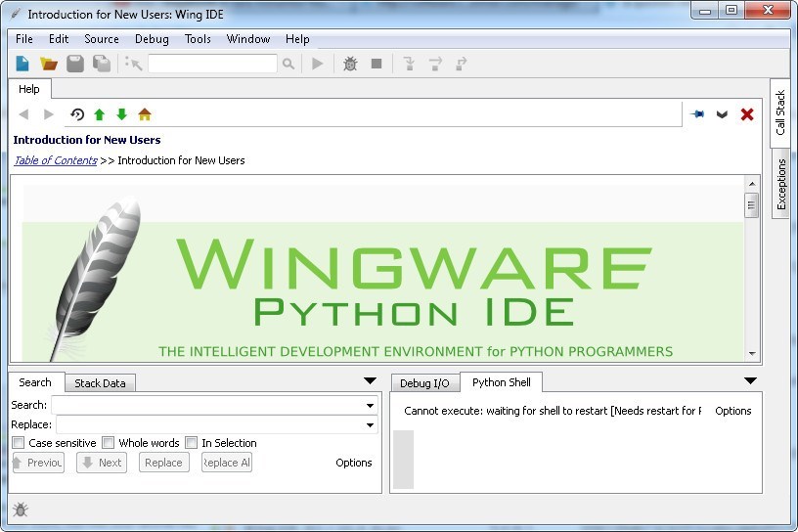The height and width of the screenshot is (532, 798).
Task: Click the Step Into debugger icon
Action: coord(409,64)
